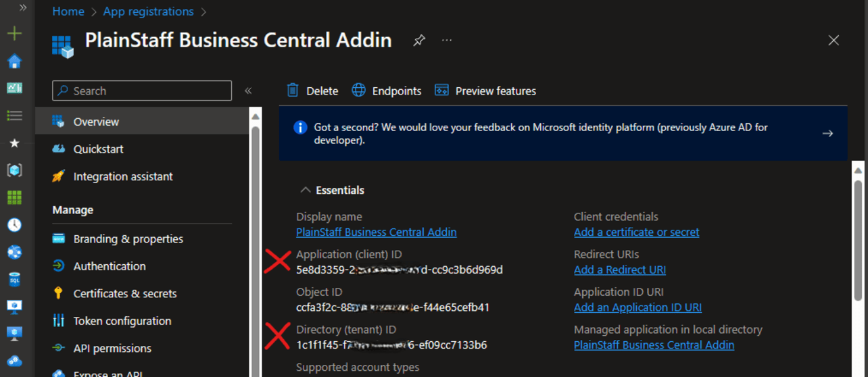Click the Client credentials label

pyautogui.click(x=616, y=217)
